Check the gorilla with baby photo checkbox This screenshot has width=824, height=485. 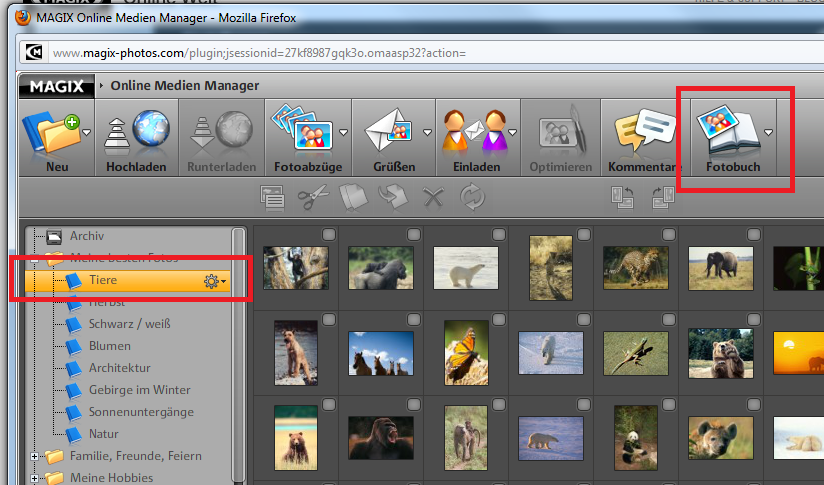pyautogui.click(x=414, y=234)
